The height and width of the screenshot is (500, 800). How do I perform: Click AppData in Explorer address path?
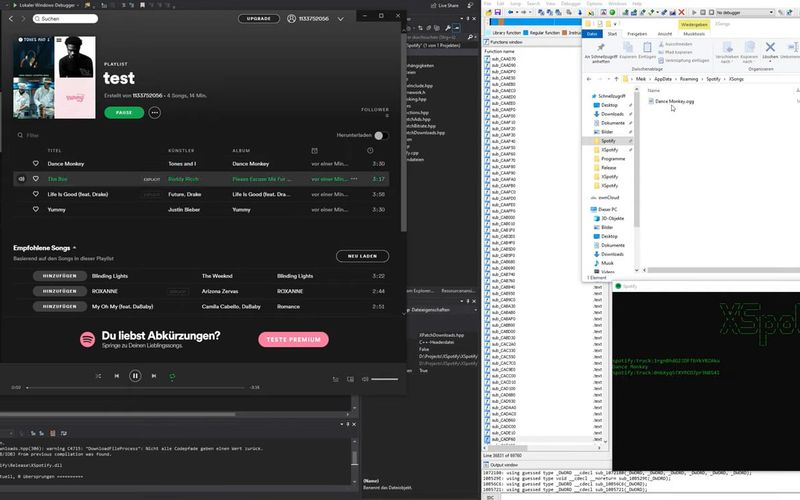663,79
